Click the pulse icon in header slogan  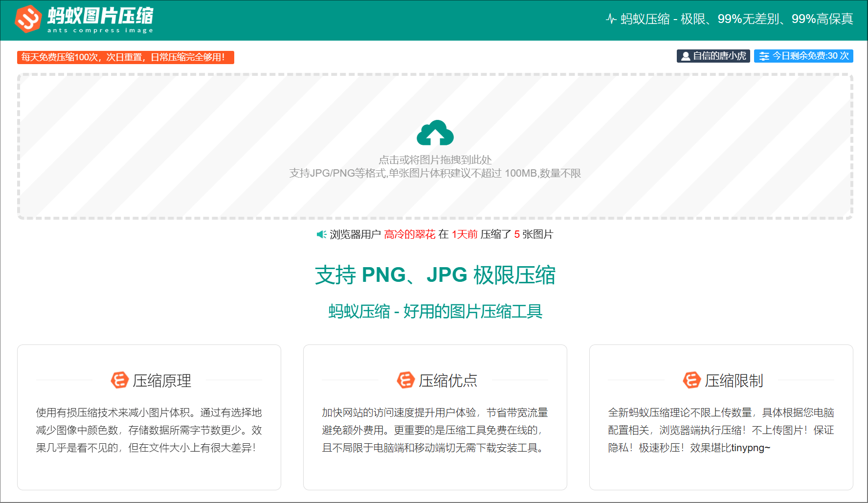[611, 19]
